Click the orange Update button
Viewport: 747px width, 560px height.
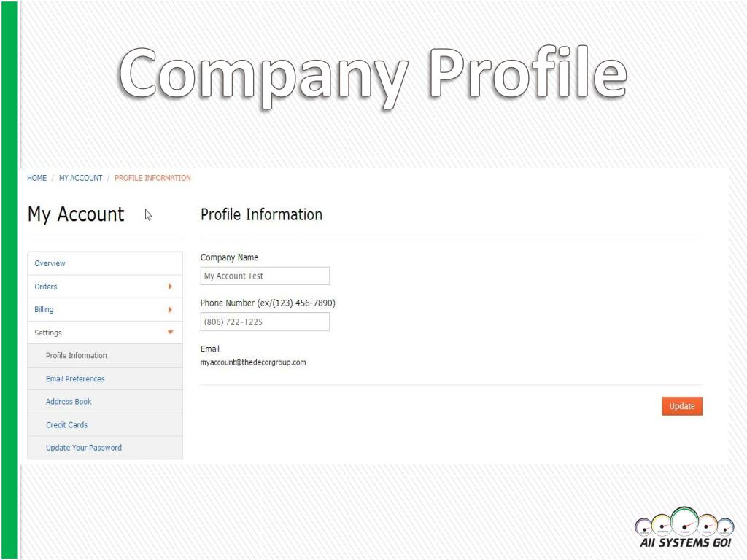(682, 406)
